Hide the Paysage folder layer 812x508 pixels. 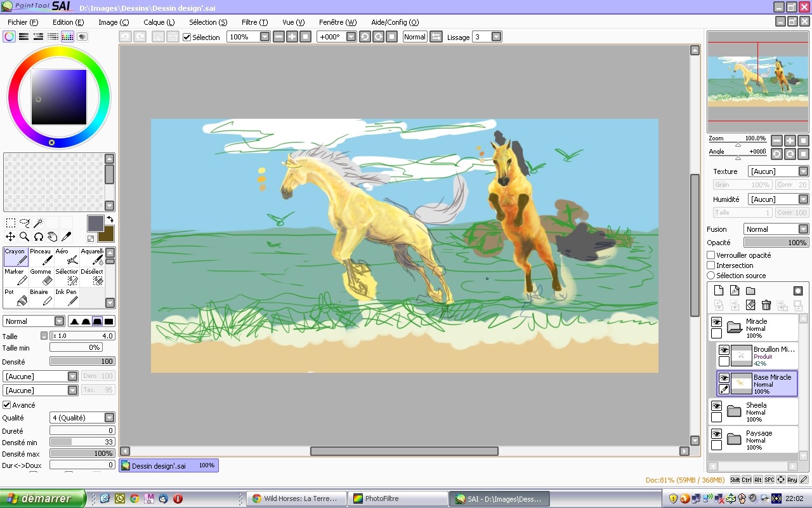pos(716,434)
